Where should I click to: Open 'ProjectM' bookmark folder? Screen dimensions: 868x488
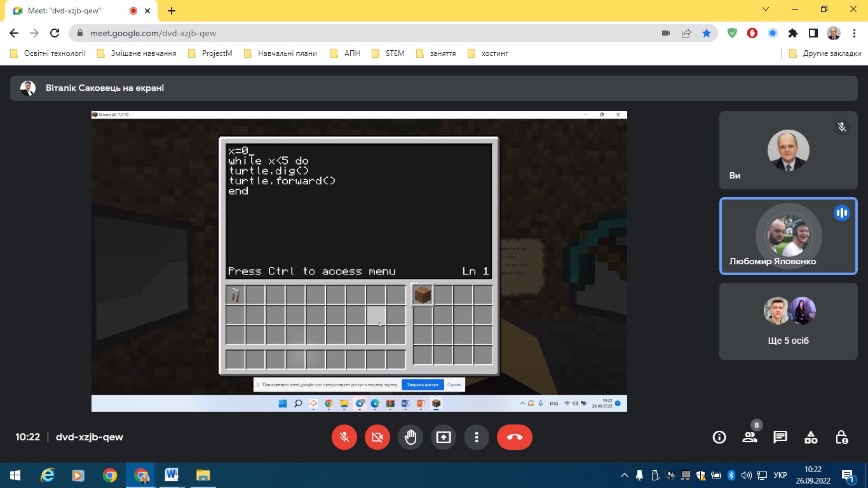(211, 53)
